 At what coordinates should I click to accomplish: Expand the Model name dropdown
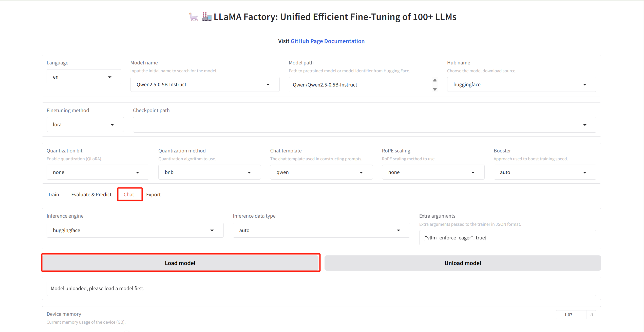pos(268,85)
